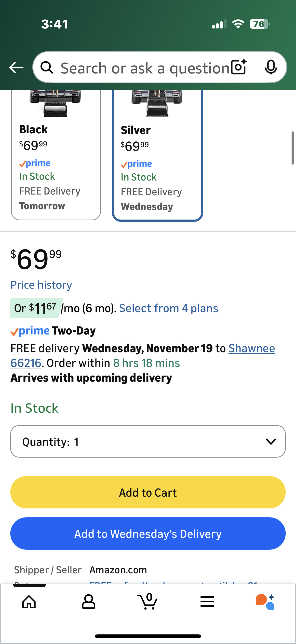
Task: Open the account profile icon
Action: point(88,602)
